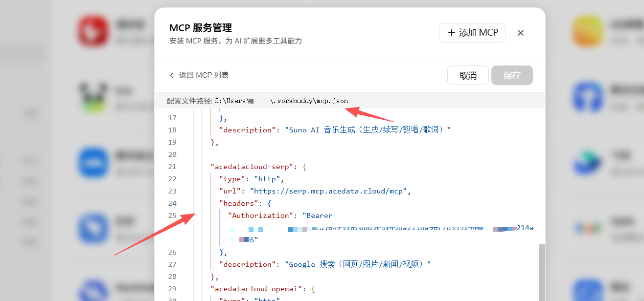
Task: Click line number 20 in the gutter
Action: tap(172, 154)
